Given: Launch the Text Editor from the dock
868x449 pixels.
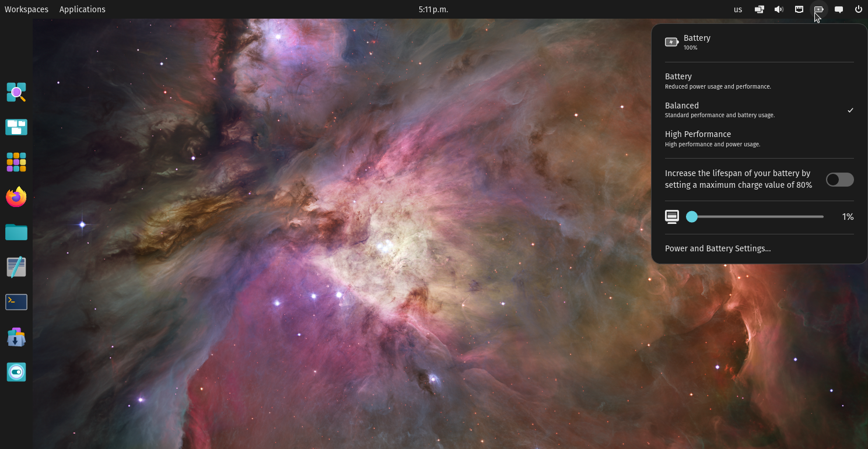Looking at the screenshot, I should click(16, 267).
